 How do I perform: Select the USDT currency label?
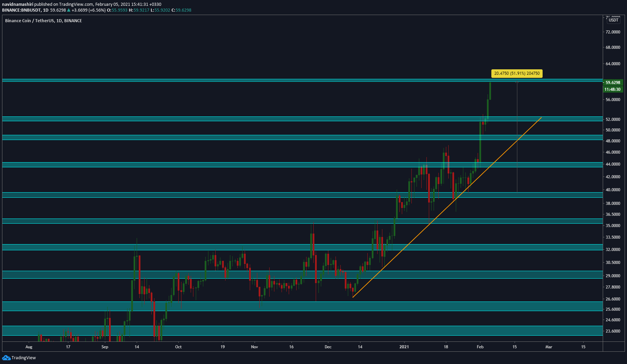pos(613,20)
